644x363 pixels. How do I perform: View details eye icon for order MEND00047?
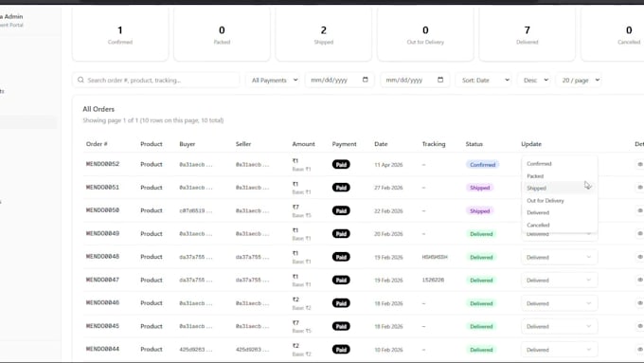(640, 280)
